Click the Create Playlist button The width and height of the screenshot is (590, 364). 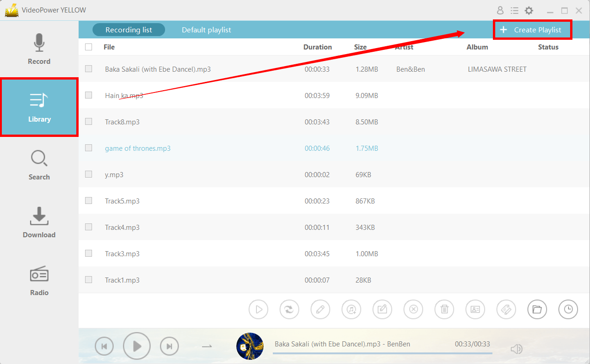pyautogui.click(x=533, y=30)
